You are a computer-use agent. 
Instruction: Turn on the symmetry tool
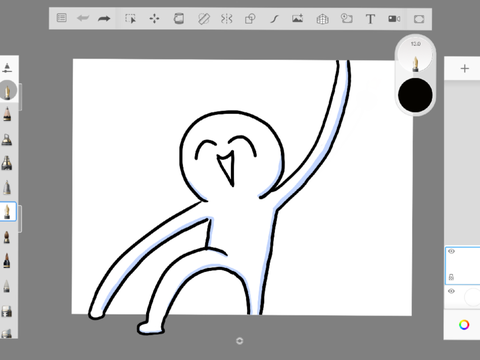coord(226,19)
